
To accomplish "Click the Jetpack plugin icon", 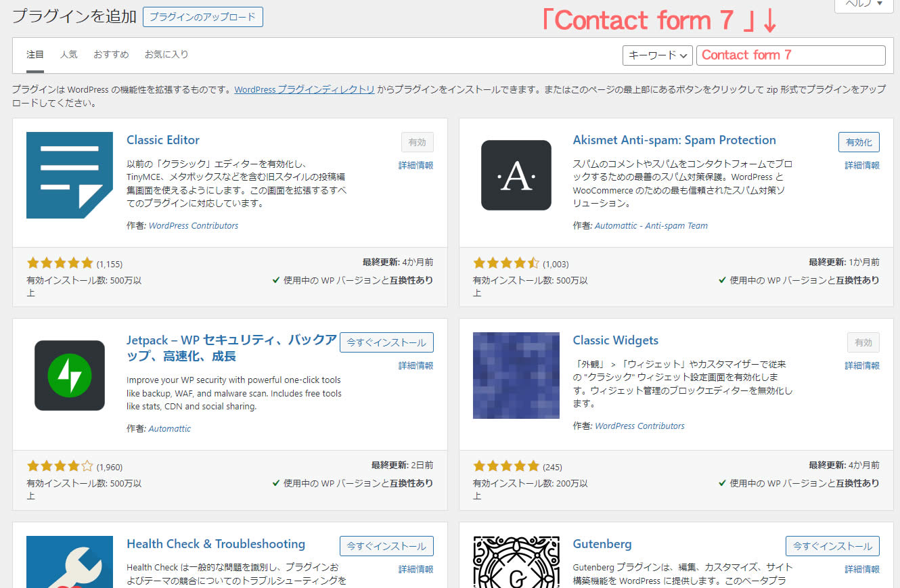I will tap(70, 376).
